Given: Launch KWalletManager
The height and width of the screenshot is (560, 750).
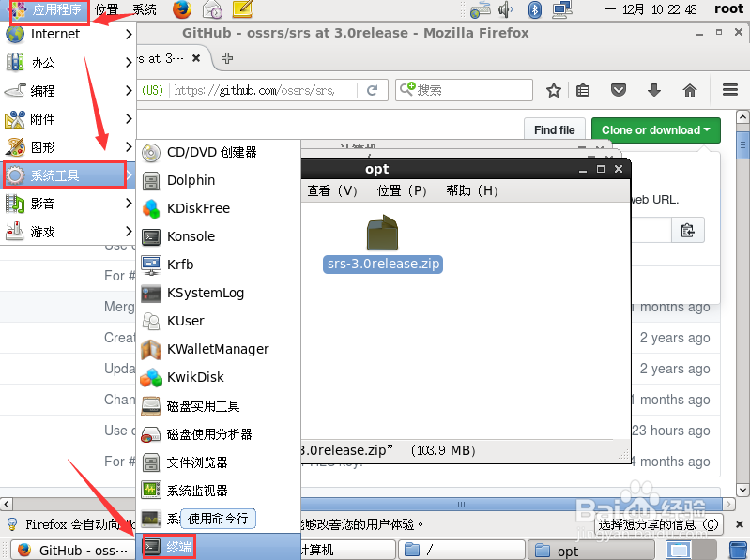Looking at the screenshot, I should (x=218, y=349).
